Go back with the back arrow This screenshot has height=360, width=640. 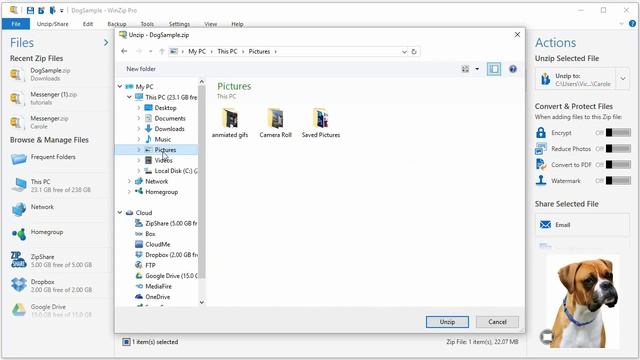[124, 51]
